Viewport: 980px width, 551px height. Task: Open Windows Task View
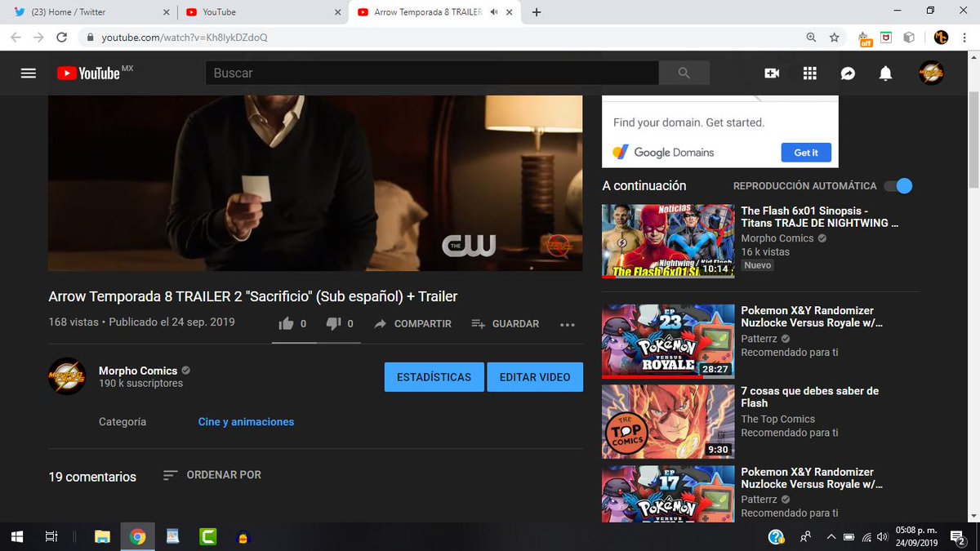[51, 536]
